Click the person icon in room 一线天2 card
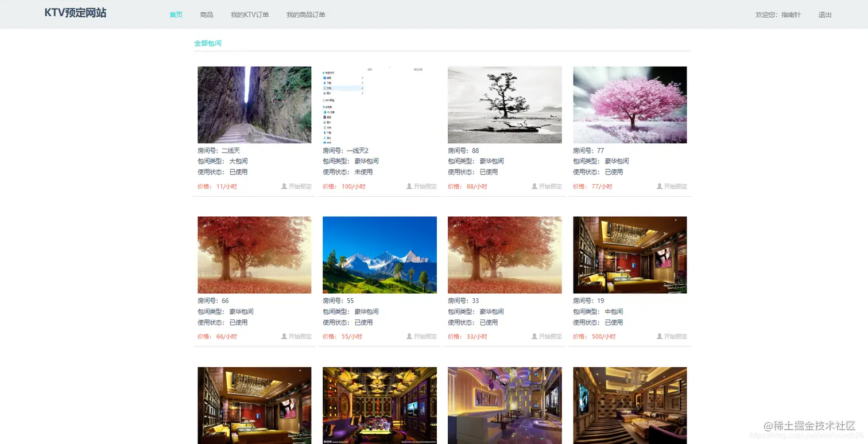Image resolution: width=868 pixels, height=444 pixels. pos(409,186)
